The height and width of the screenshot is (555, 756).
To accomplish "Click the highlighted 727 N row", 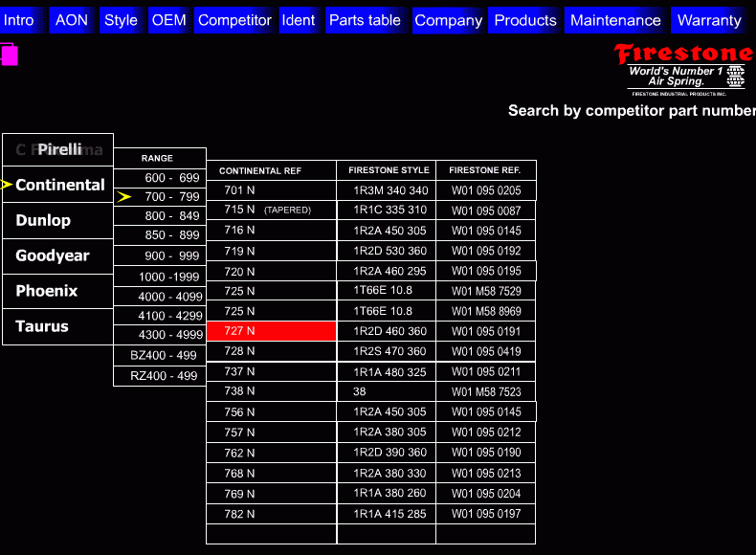I will (272, 331).
